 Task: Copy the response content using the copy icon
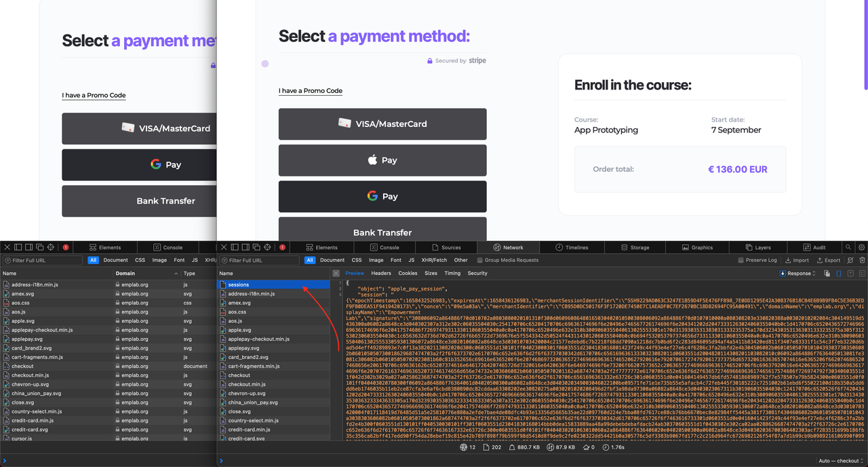(x=827, y=273)
